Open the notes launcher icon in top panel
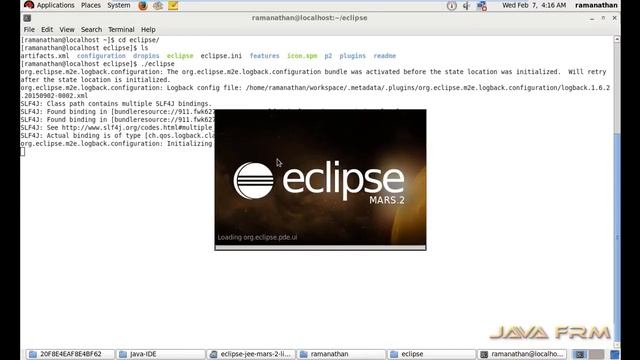 pyautogui.click(x=173, y=6)
